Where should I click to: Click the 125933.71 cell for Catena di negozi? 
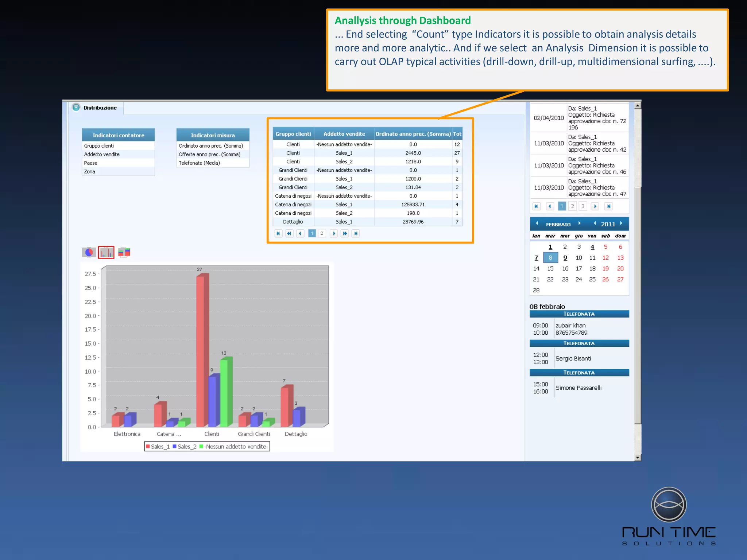click(413, 205)
